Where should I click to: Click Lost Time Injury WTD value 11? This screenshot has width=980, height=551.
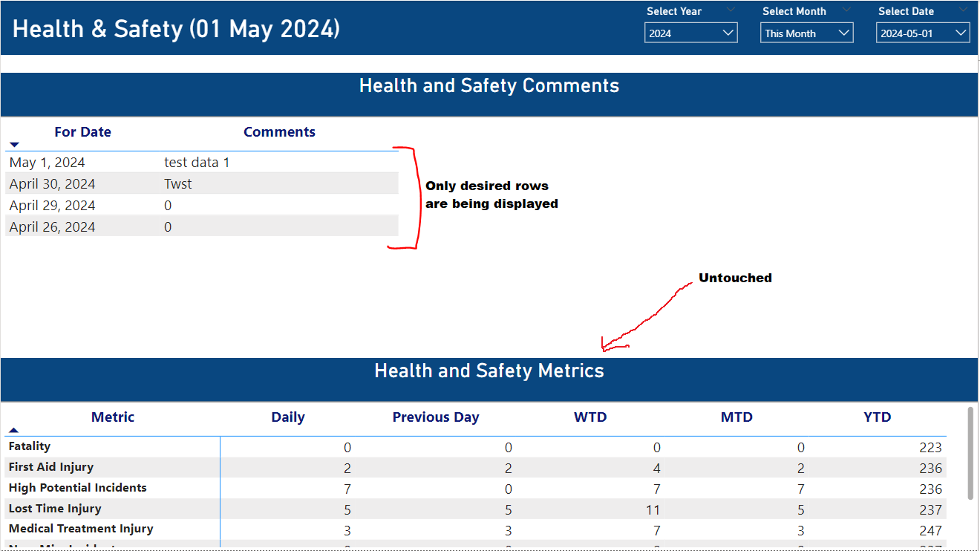coord(652,510)
